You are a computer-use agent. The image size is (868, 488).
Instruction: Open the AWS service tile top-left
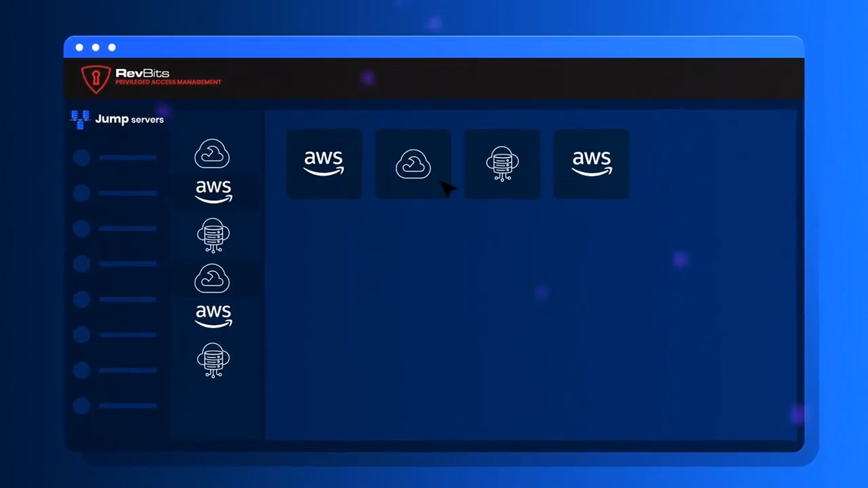coord(323,164)
